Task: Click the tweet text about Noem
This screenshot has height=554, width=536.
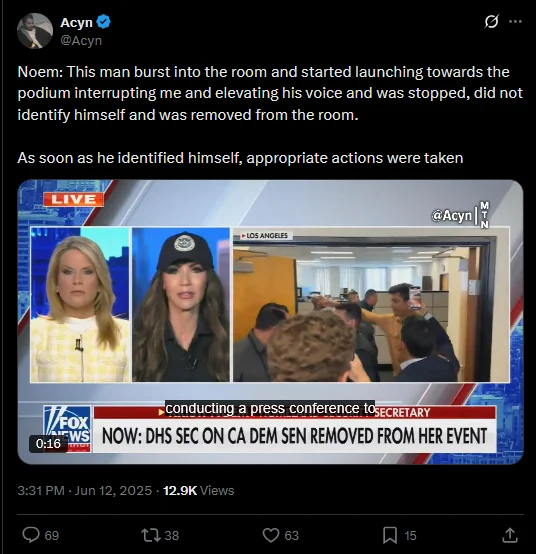Action: tap(270, 115)
